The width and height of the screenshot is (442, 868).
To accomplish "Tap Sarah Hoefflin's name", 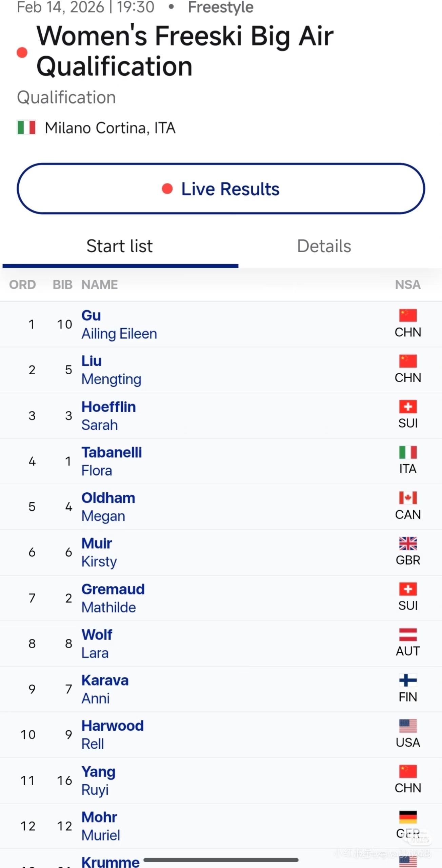I will [108, 416].
